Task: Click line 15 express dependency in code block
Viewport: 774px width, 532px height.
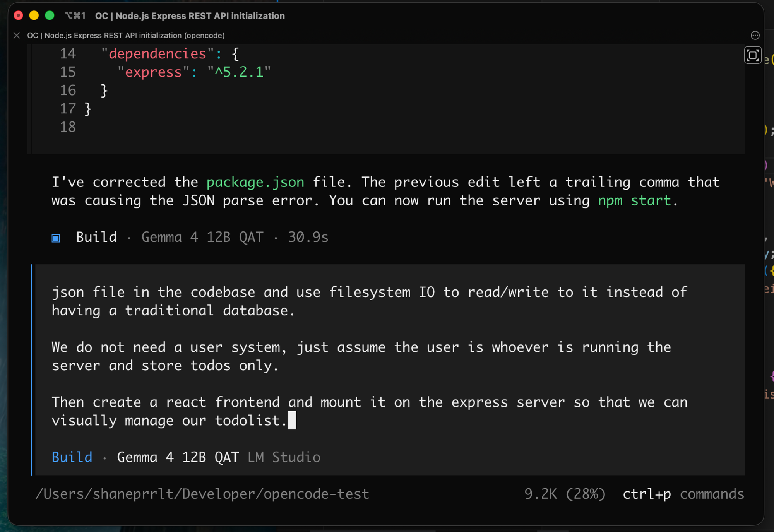Action: coord(194,72)
